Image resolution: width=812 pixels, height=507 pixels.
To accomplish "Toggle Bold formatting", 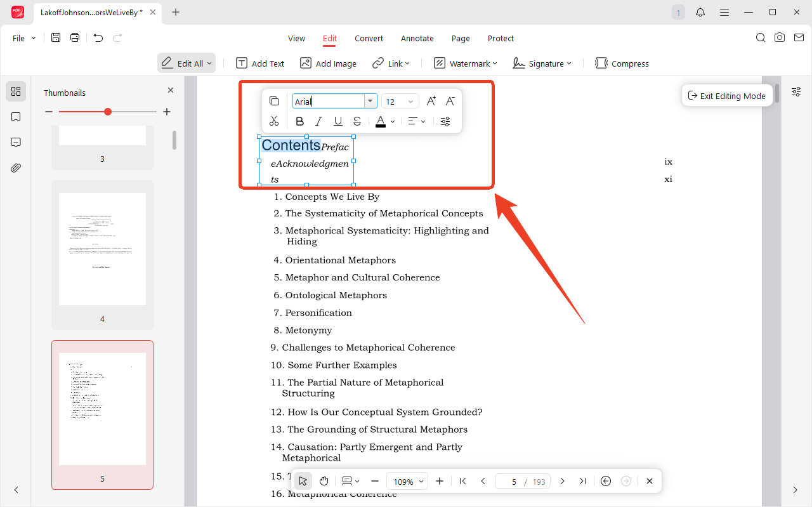I will click(300, 121).
